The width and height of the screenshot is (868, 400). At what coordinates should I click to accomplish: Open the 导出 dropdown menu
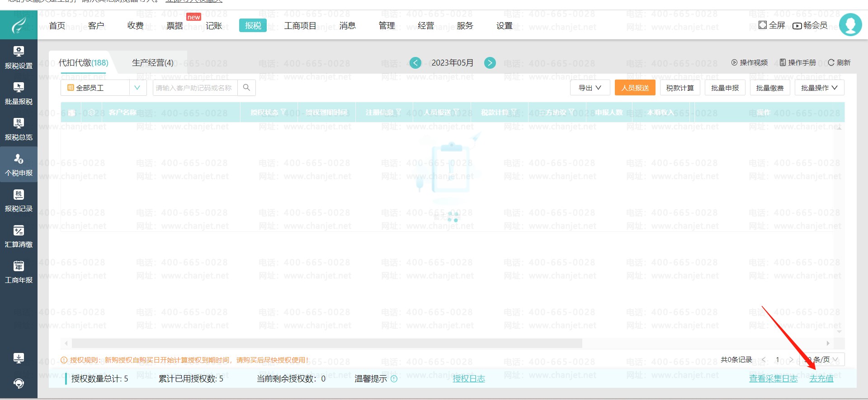point(590,88)
